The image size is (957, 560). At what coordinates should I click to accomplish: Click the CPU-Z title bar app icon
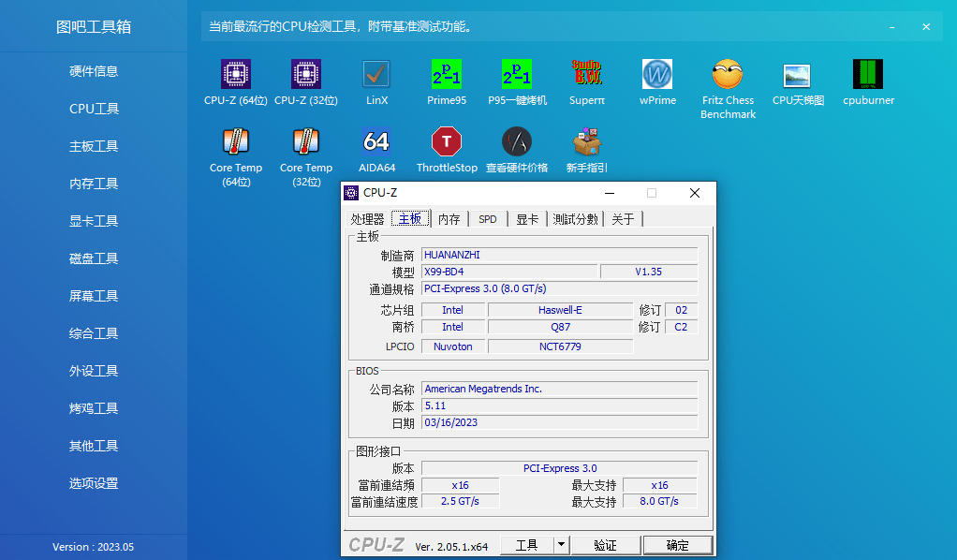tap(351, 193)
